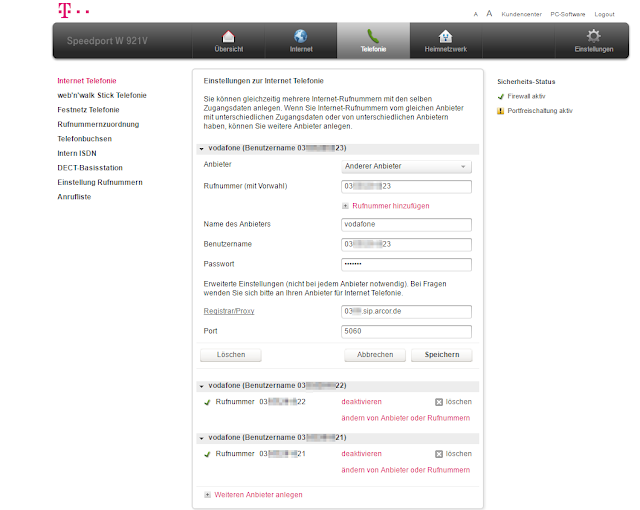The height and width of the screenshot is (510, 640).
Task: Click löschen text for number ending 22
Action: (459, 402)
